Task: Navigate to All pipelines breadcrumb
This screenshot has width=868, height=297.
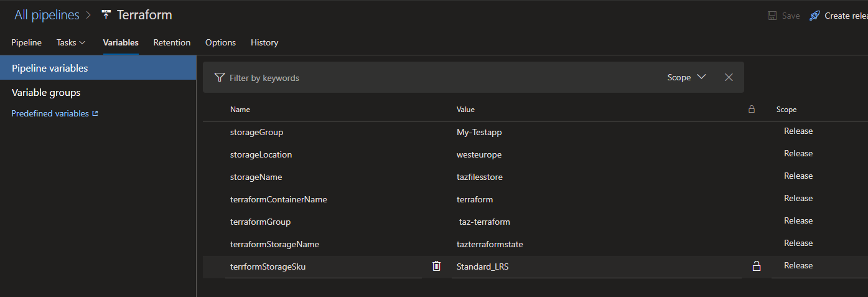Action: pos(47,15)
